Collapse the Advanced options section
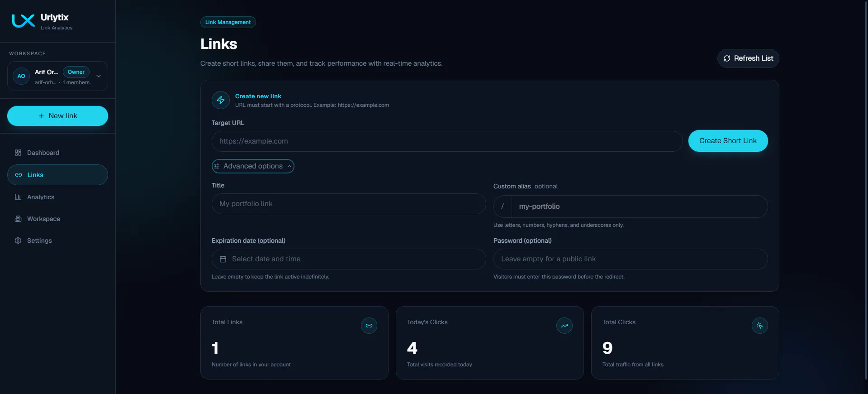The width and height of the screenshot is (868, 394). (253, 166)
